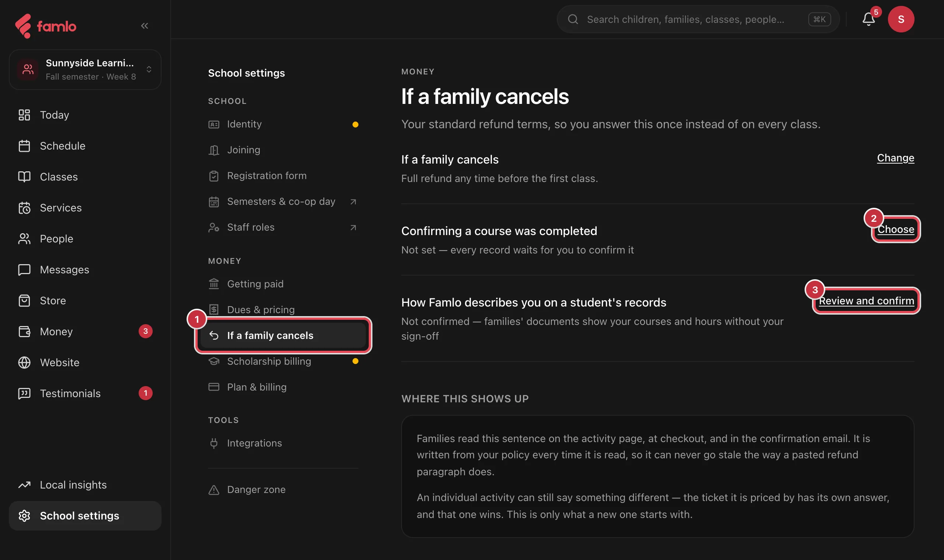The width and height of the screenshot is (944, 560).
Task: Open Staff roles external link arrow
Action: [353, 227]
